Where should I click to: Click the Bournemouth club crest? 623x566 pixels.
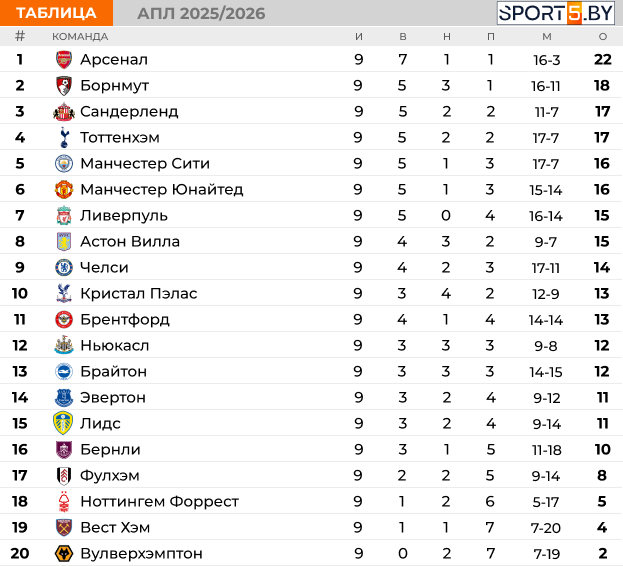[64, 86]
